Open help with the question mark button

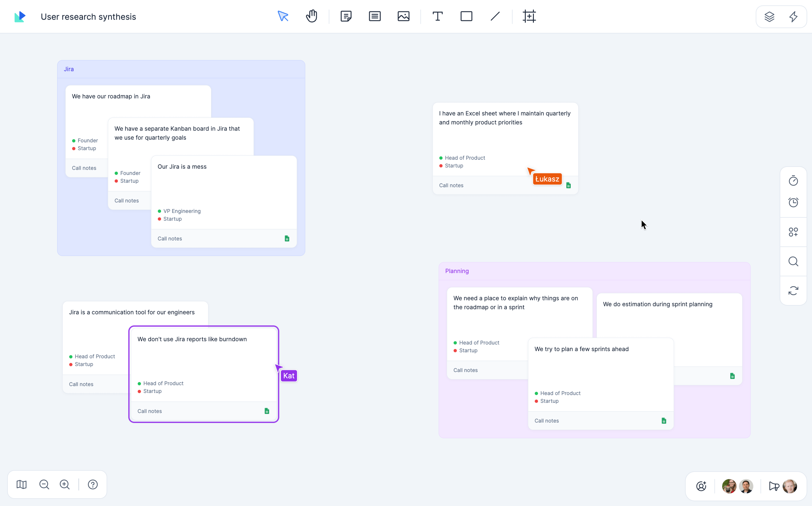(93, 484)
